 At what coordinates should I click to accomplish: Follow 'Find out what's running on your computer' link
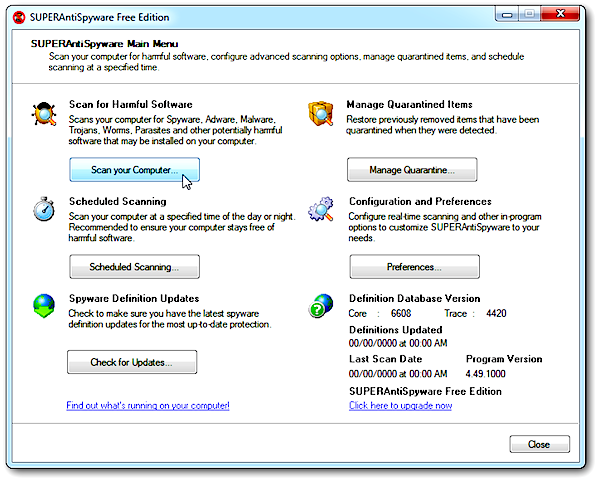(148, 406)
